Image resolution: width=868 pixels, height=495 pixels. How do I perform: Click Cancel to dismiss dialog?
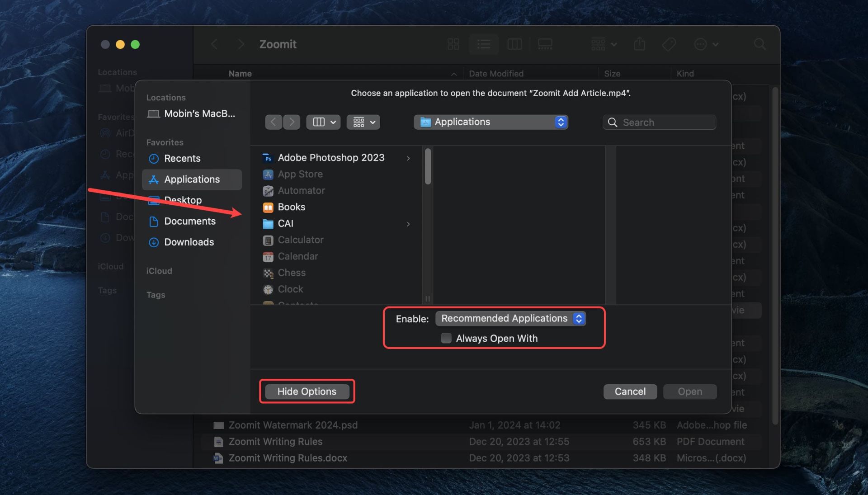pyautogui.click(x=630, y=391)
